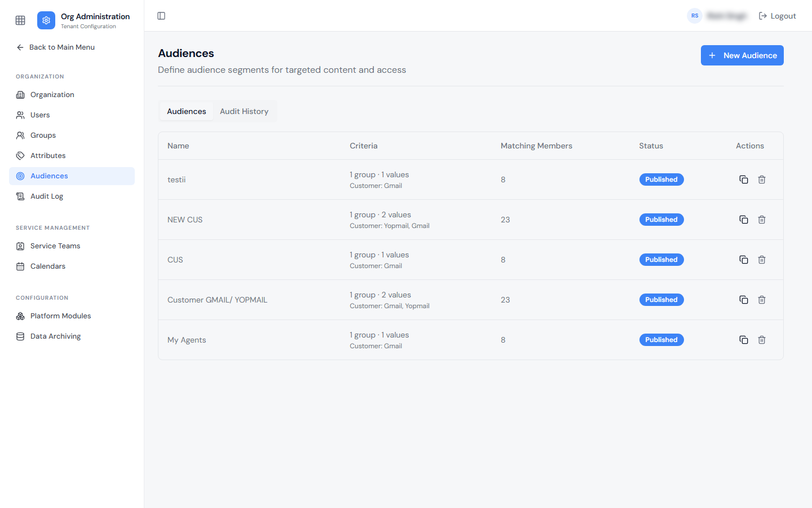Click the Criteria column header
This screenshot has height=508, width=812.
tap(364, 146)
